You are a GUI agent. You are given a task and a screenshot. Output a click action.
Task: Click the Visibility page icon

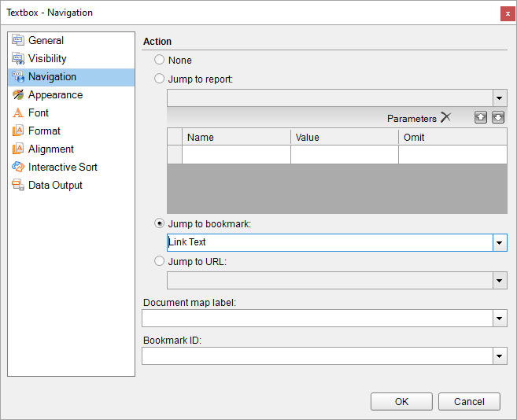18,58
